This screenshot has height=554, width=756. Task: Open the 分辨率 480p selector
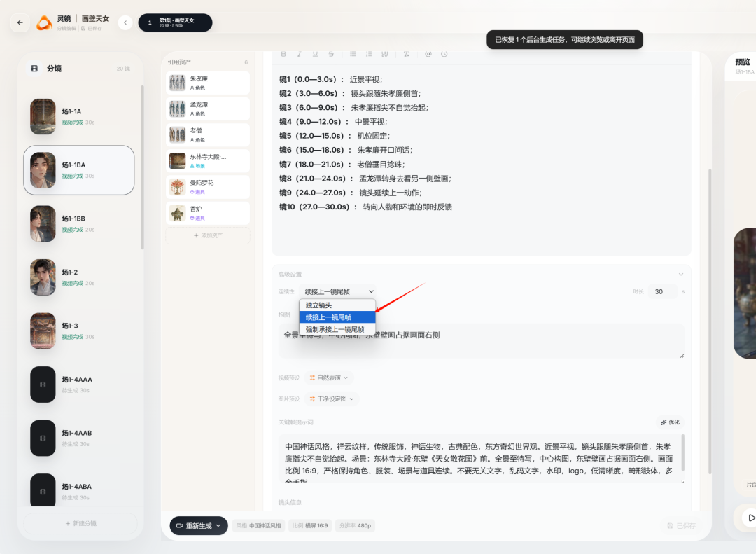click(x=356, y=525)
